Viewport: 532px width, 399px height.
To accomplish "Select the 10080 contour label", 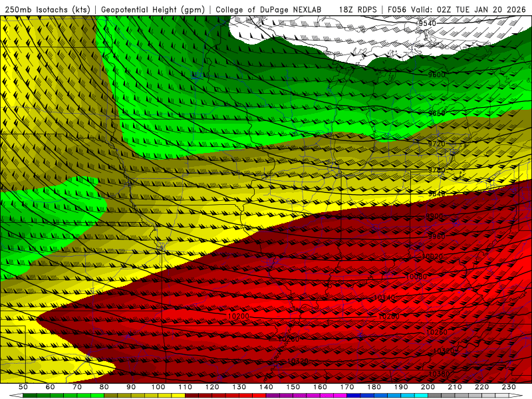I will point(416,277).
